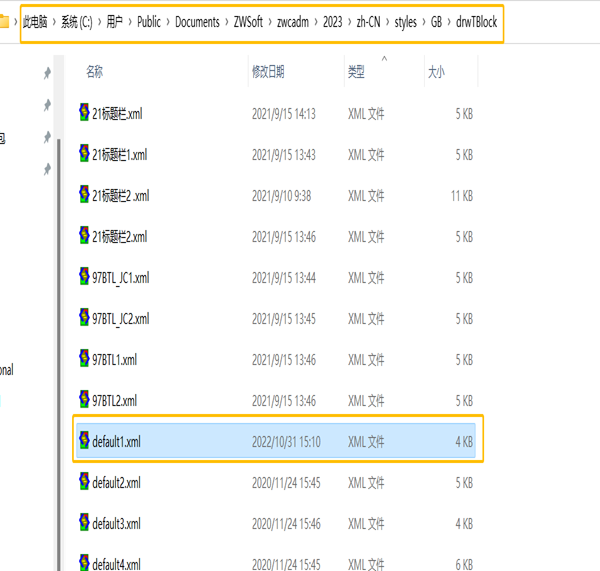Click the navigation pane vertical scrollbar
The height and width of the screenshot is (571, 600).
(59, 354)
